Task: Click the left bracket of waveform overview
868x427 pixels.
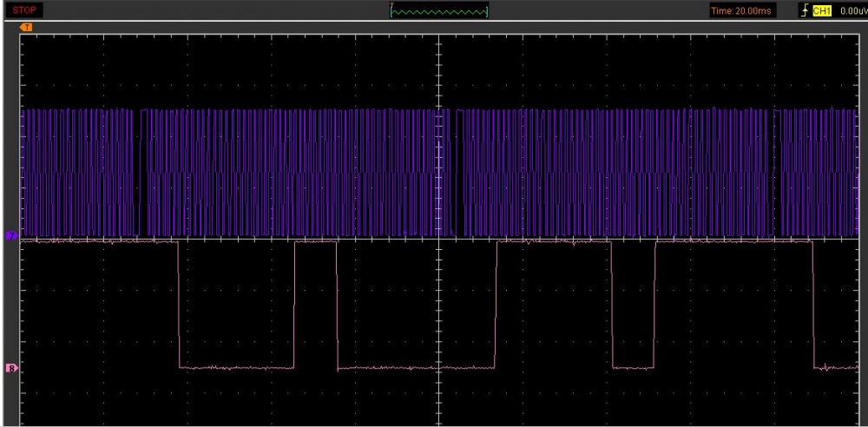Action: click(x=392, y=11)
